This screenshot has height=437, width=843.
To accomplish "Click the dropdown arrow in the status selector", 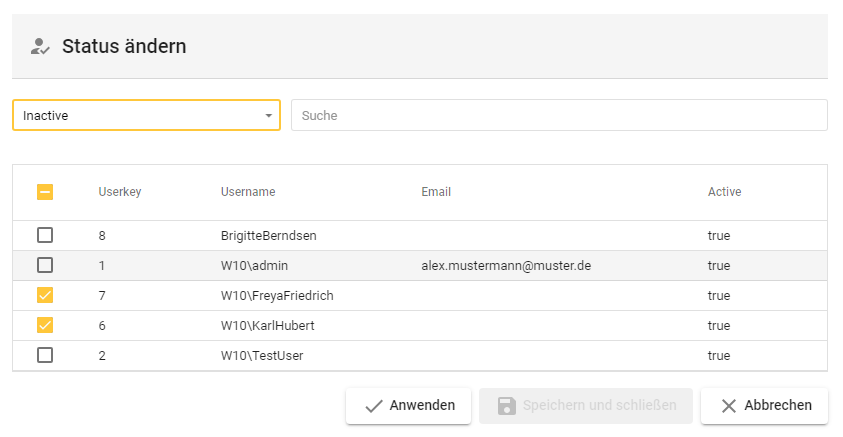I will click(268, 116).
